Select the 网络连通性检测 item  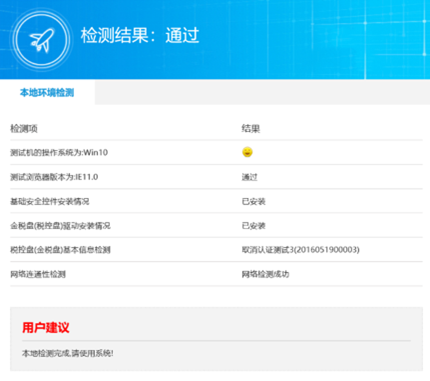38,274
